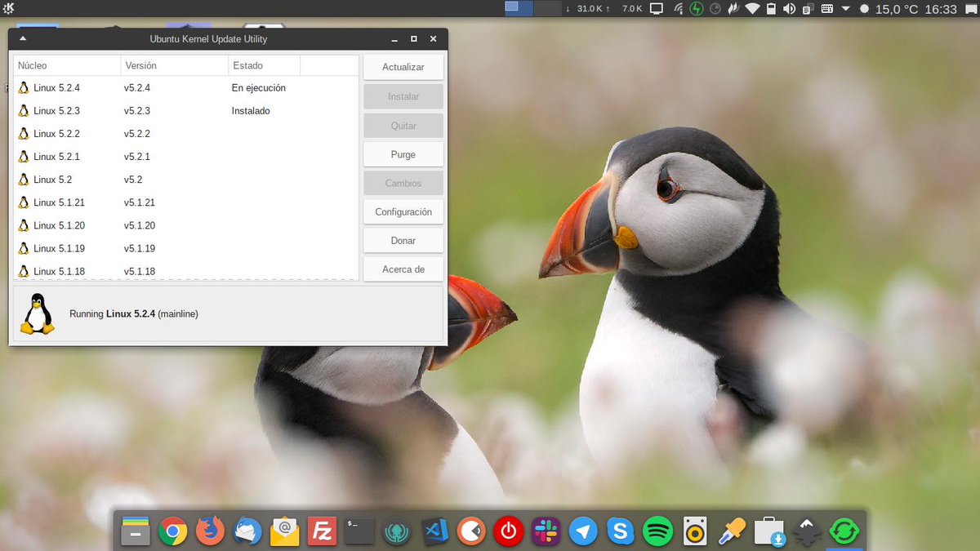Screen dimensions: 980x551
Task: Open Configuración settings
Action: pyautogui.click(x=403, y=211)
